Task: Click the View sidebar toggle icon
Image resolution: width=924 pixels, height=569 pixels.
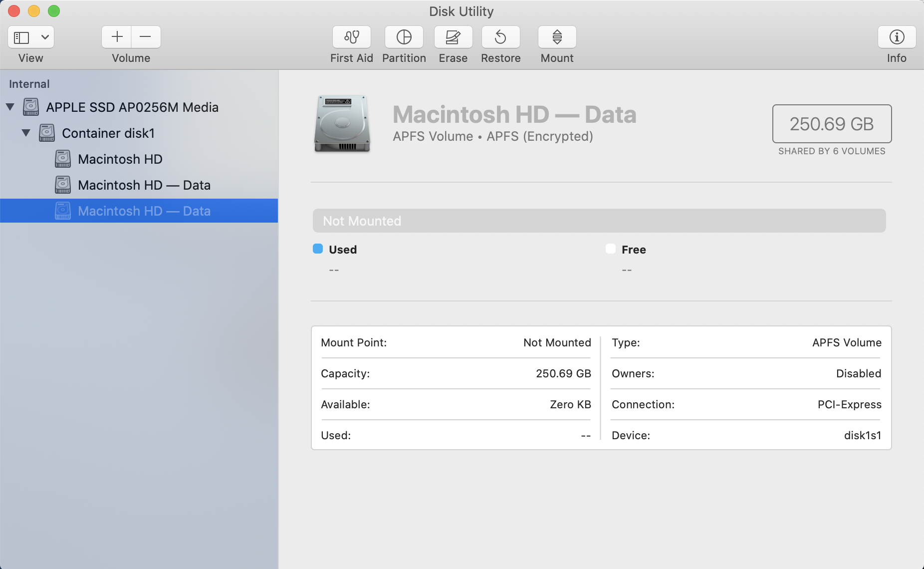Action: pos(20,37)
